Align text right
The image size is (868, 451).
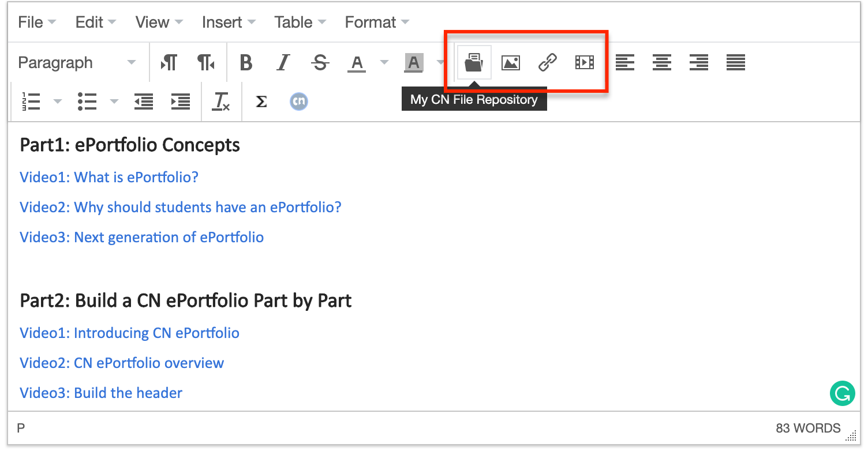coord(699,62)
